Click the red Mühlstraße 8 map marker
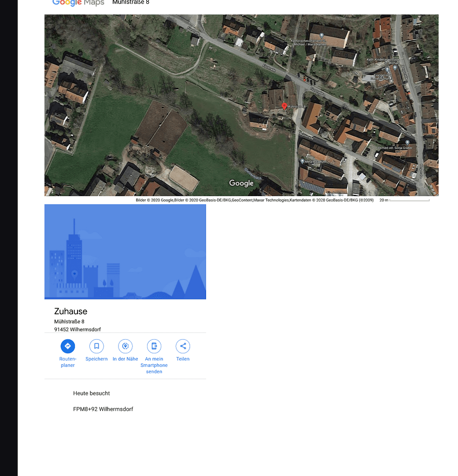This screenshot has height=476, width=458. (284, 106)
